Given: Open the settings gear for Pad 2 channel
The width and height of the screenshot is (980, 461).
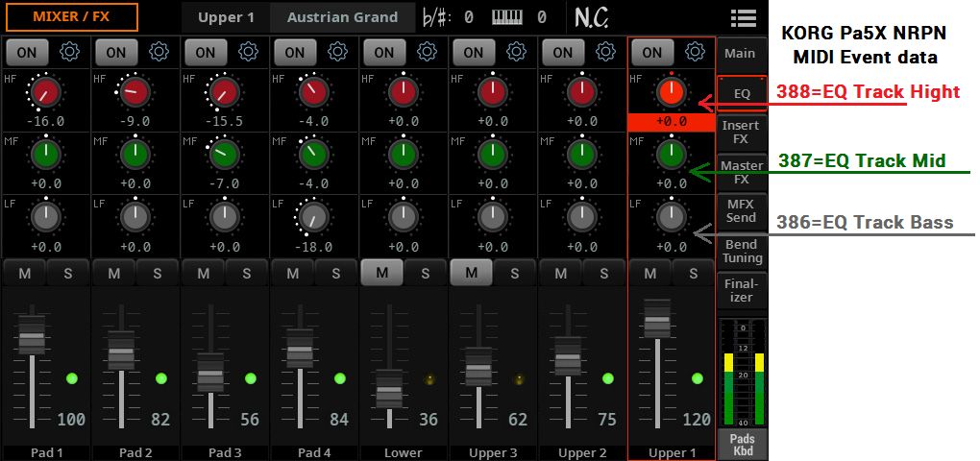Looking at the screenshot, I should point(159,52).
